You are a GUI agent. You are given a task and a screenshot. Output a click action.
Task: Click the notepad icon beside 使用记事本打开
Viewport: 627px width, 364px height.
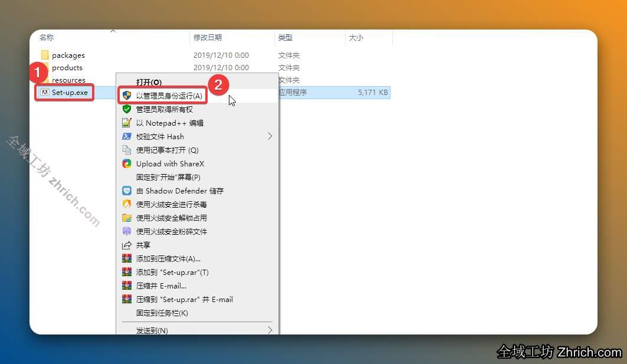click(x=127, y=150)
